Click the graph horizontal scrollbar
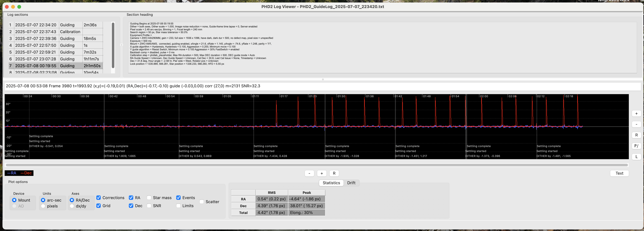Screen dimensions: 644x231 (317, 165)
